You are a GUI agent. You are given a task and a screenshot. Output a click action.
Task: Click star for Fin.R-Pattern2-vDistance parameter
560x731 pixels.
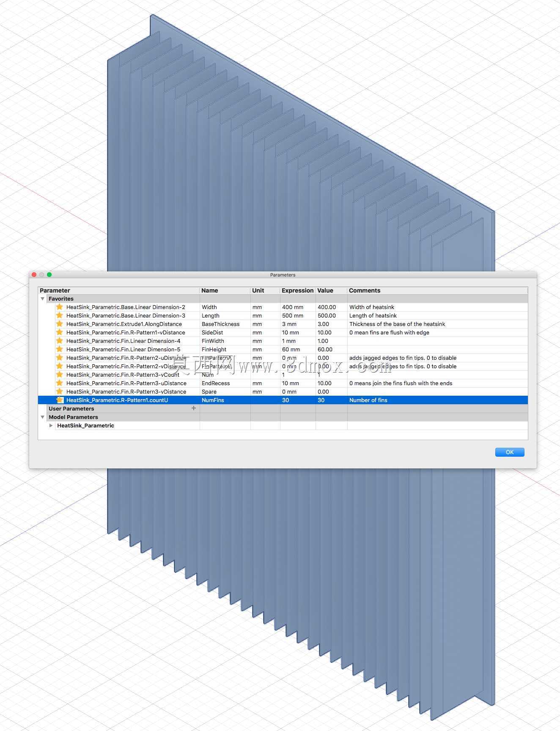click(x=60, y=366)
